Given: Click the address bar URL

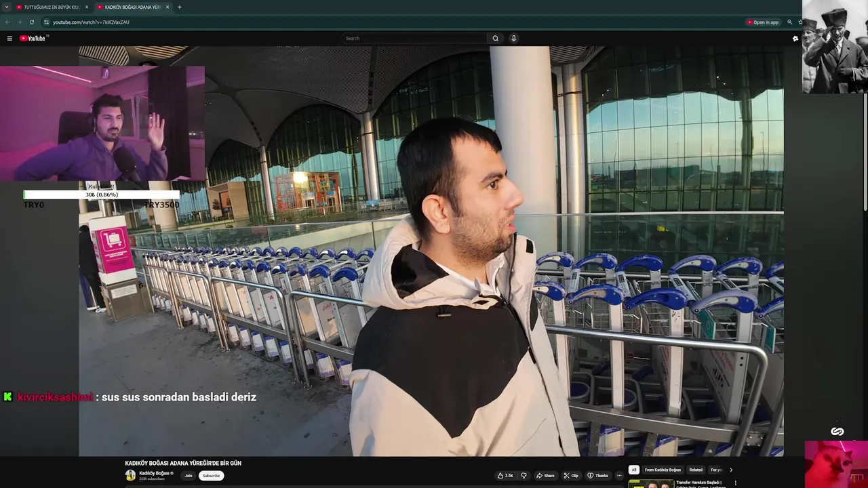Looking at the screenshot, I should [91, 22].
